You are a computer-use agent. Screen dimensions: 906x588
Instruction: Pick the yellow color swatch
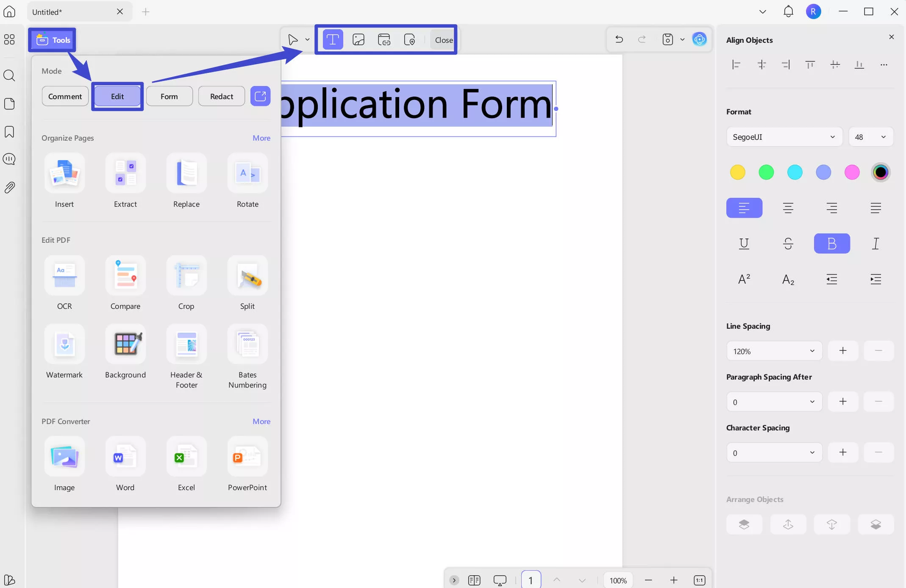pos(737,172)
